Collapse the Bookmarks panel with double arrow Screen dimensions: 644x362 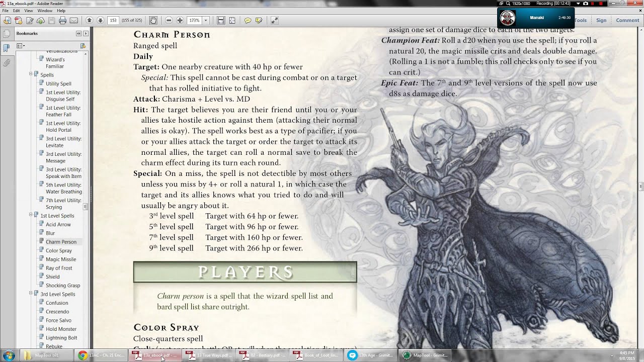[x=78, y=33]
